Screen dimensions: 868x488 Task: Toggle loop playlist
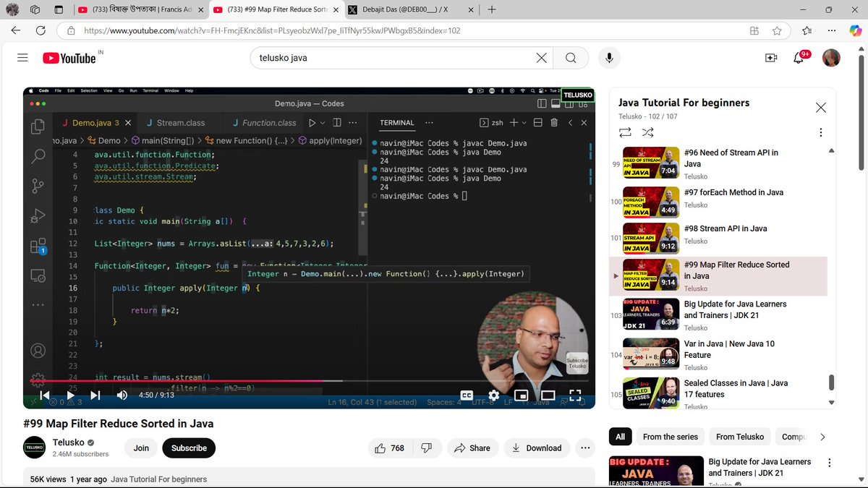point(625,132)
